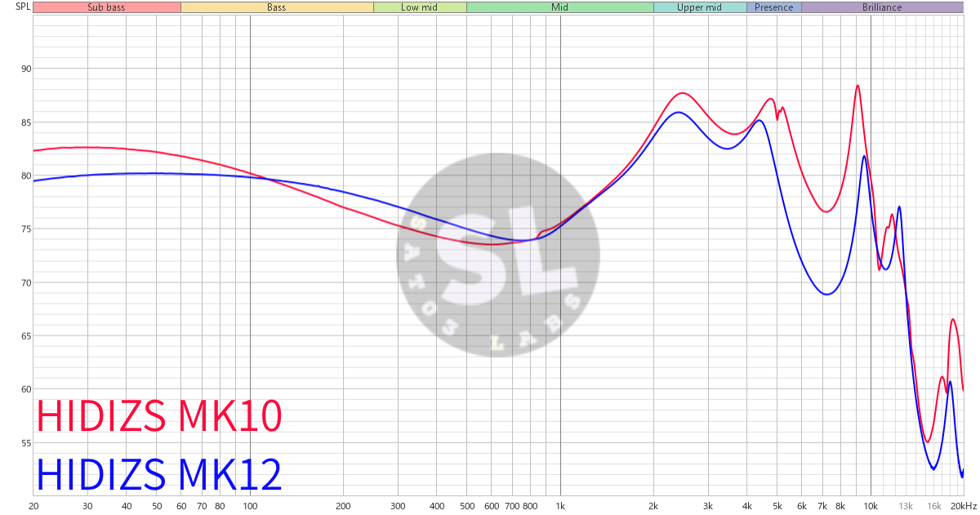Choose the Mid frequency band header
This screenshot has height=515, width=980.
(559, 7)
